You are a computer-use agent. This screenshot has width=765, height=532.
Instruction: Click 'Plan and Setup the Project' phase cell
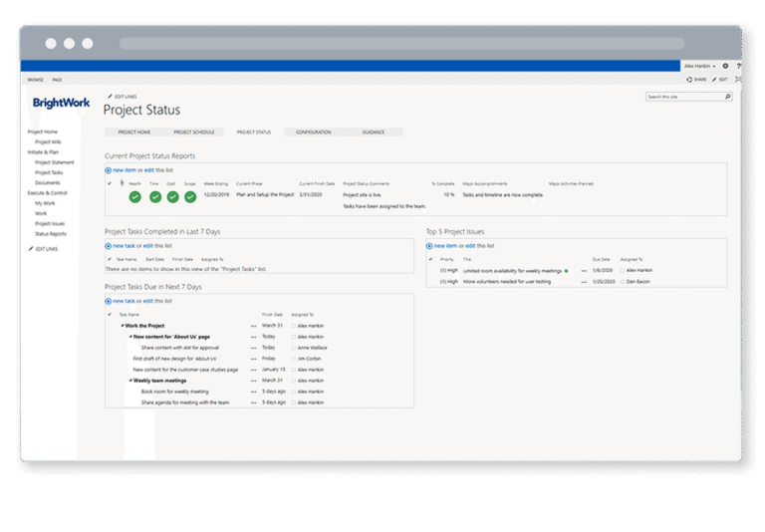pyautogui.click(x=265, y=194)
